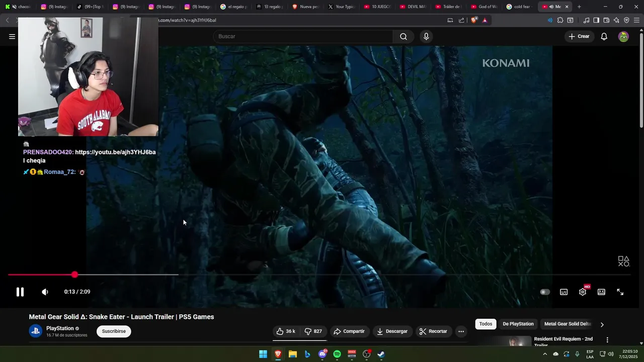The width and height of the screenshot is (644, 362).
Task: Seek using the red video progress bar
Action: point(319,275)
